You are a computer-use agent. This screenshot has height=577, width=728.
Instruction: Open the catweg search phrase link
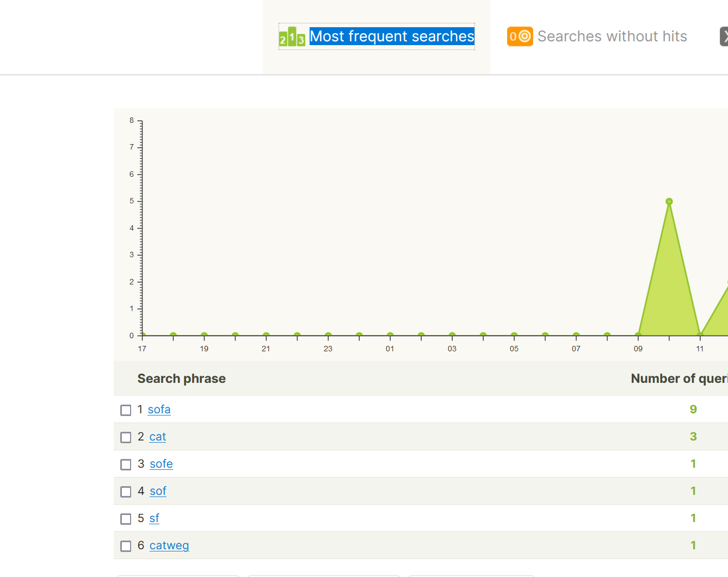click(x=169, y=545)
